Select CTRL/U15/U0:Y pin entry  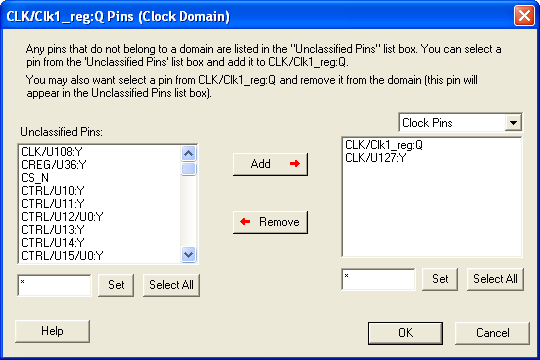62,256
